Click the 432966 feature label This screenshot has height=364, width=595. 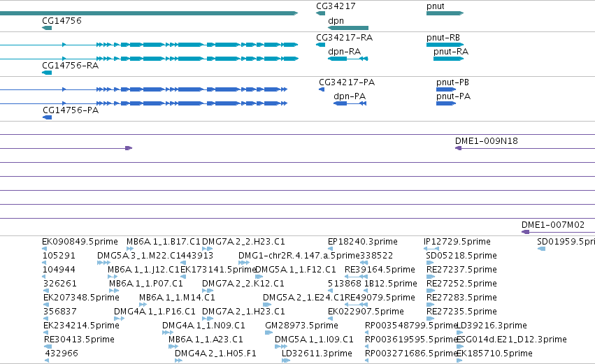pyautogui.click(x=62, y=354)
